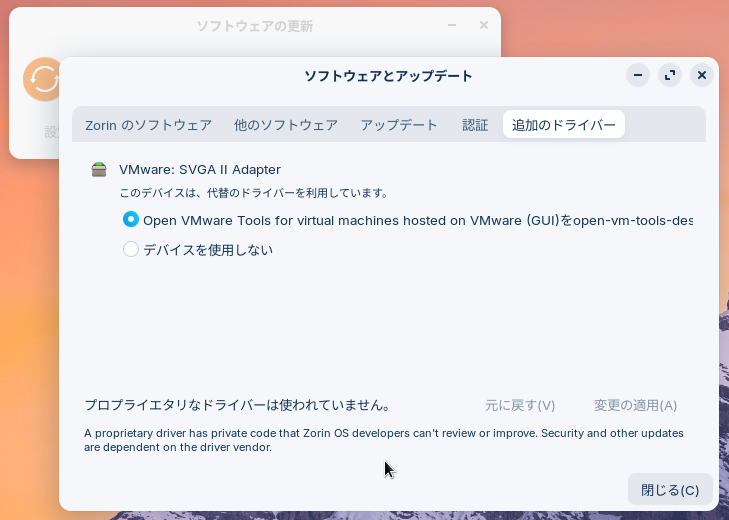Go to the アップデート tab

[399, 125]
